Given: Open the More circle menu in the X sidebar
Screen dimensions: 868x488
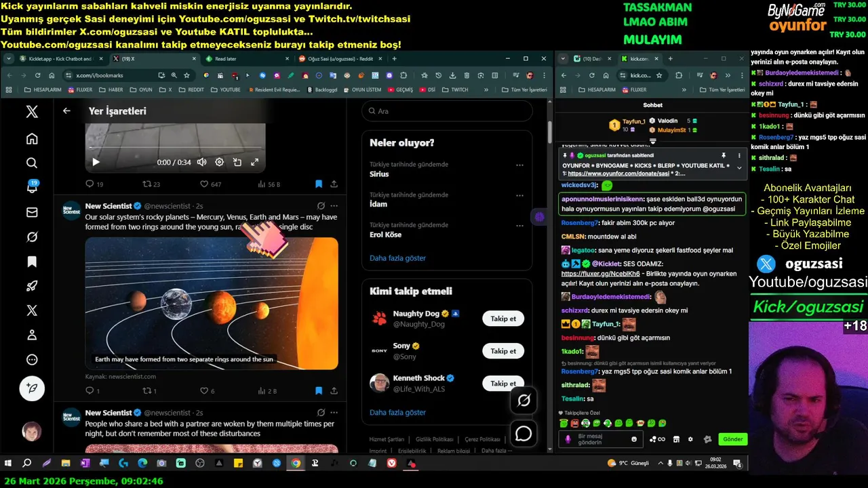Looking at the screenshot, I should 32,360.
